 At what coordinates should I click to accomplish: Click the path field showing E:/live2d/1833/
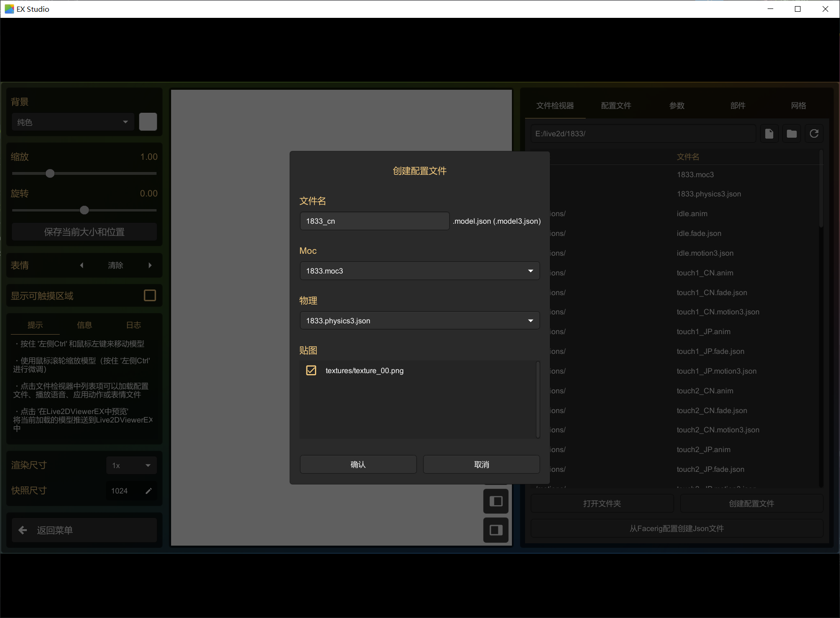(x=643, y=134)
